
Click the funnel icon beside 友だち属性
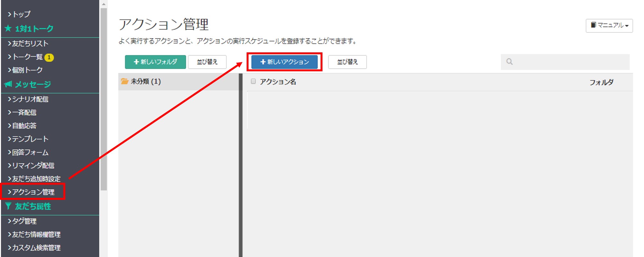pos(8,206)
